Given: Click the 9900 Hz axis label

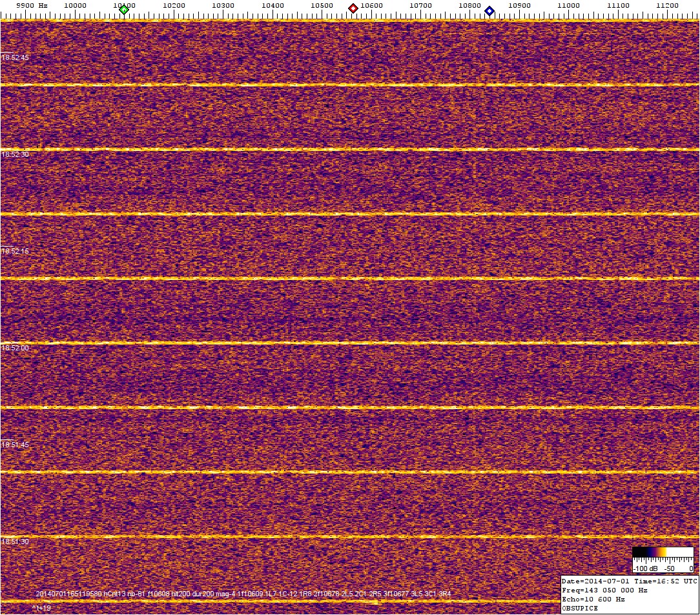Looking at the screenshot, I should coord(31,5).
